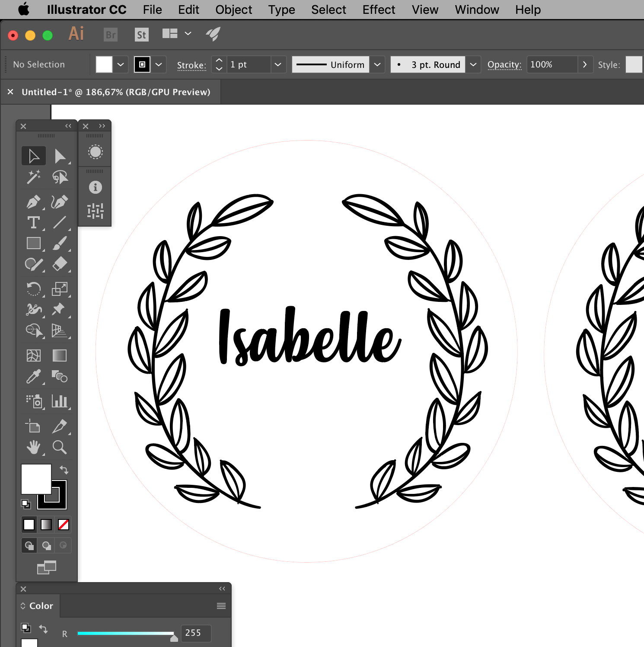
Task: Select the Paintbrush tool
Action: coord(60,243)
